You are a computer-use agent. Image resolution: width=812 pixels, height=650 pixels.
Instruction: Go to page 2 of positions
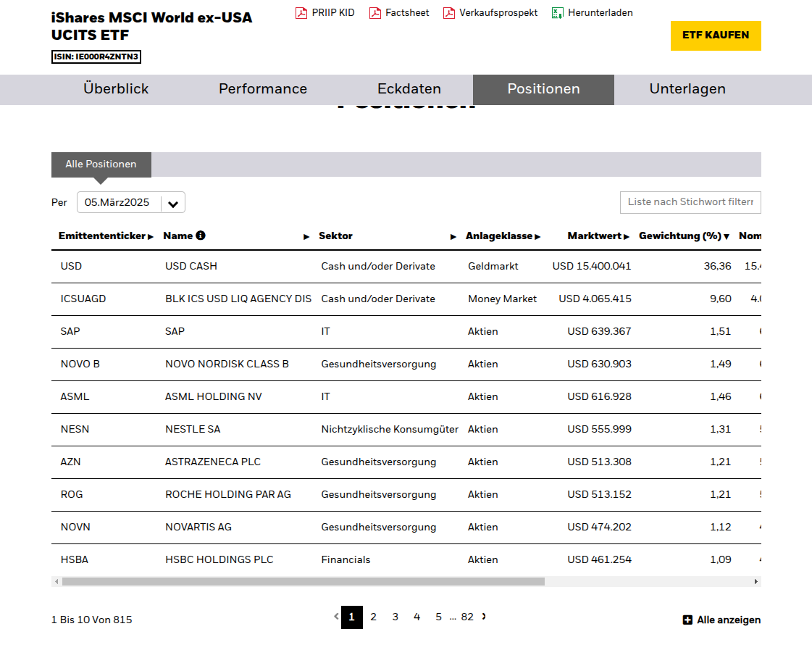(x=373, y=617)
